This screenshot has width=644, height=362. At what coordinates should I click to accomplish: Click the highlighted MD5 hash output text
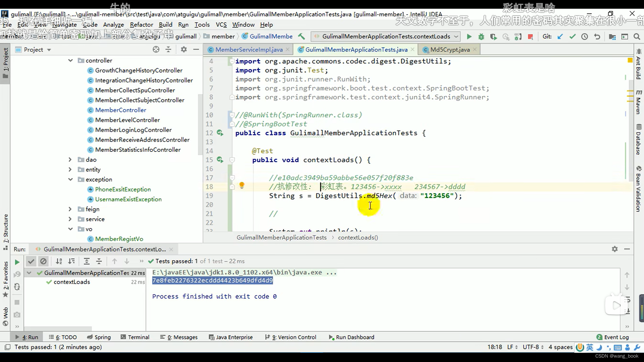212,280
